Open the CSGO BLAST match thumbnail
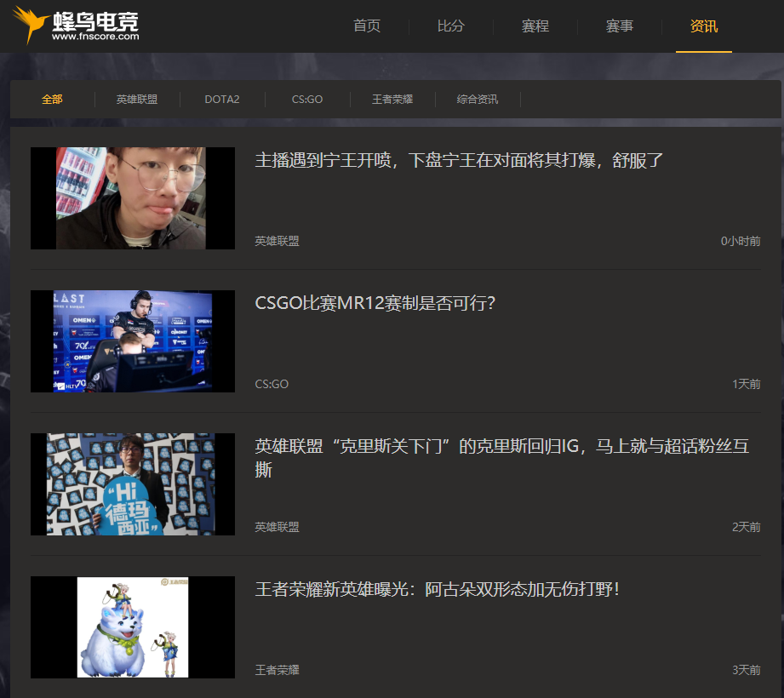The image size is (784, 698). click(133, 341)
